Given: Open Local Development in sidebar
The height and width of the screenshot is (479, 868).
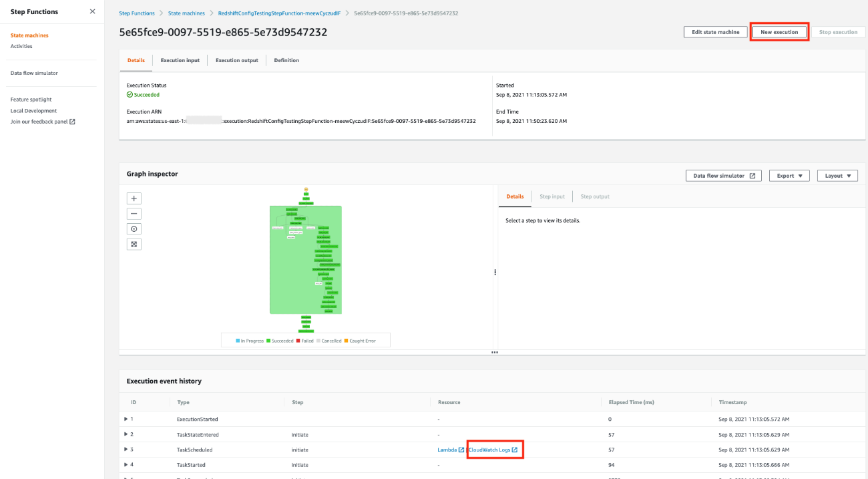Looking at the screenshot, I should coord(33,111).
